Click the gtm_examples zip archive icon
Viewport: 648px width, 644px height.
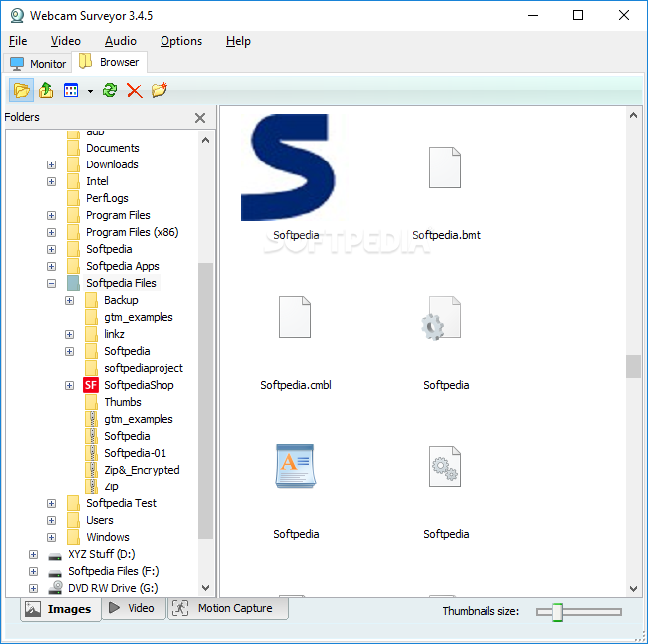(x=91, y=419)
